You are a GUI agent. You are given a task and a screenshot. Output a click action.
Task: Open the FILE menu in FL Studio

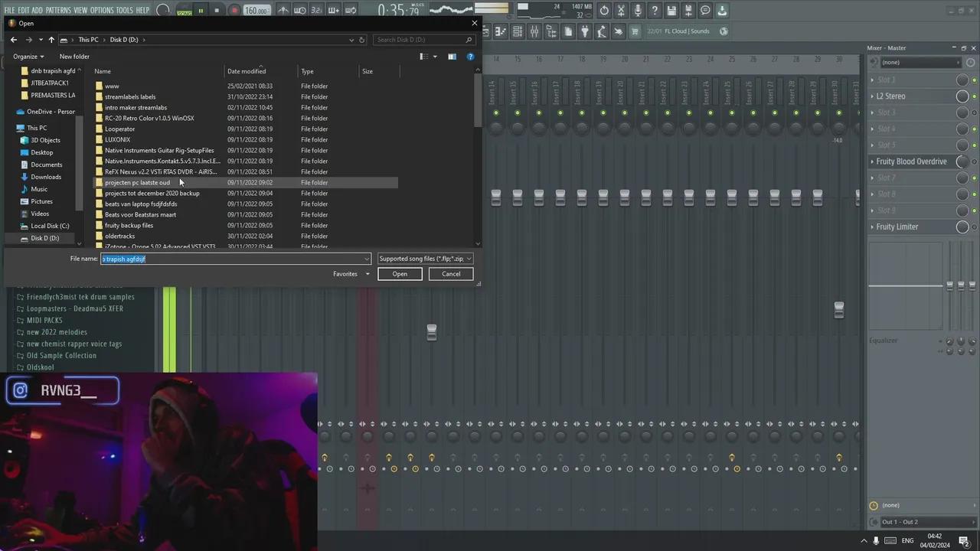9,11
